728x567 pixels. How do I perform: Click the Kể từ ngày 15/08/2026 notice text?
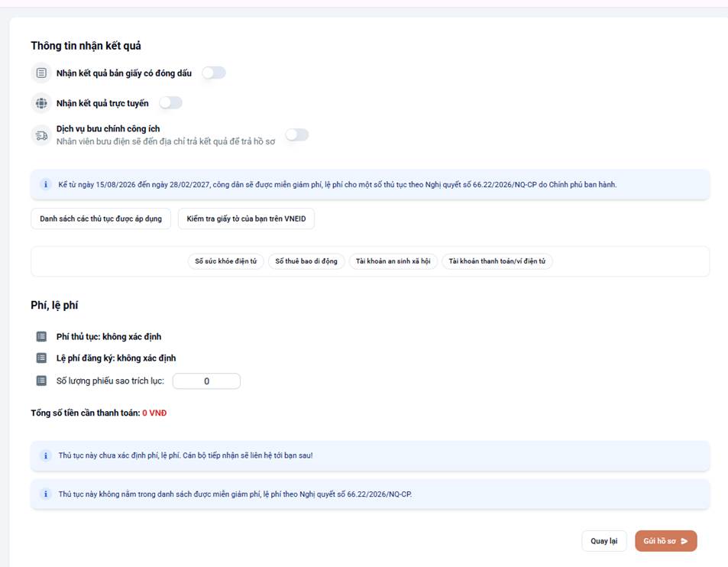click(x=338, y=185)
